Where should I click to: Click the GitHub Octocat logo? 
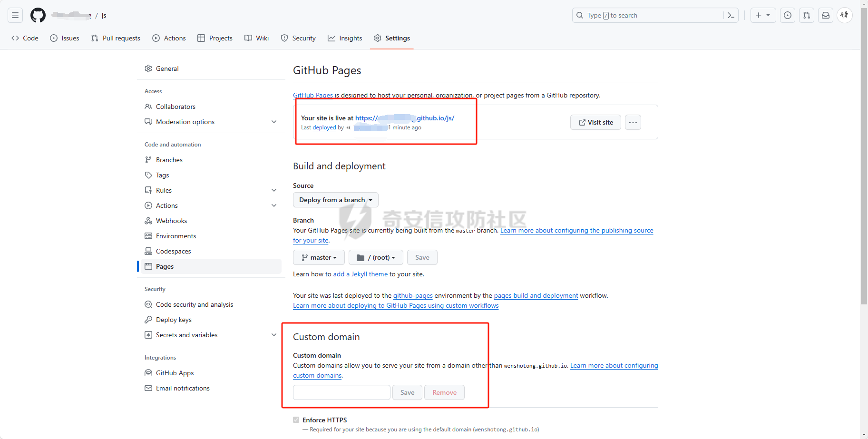tap(38, 15)
